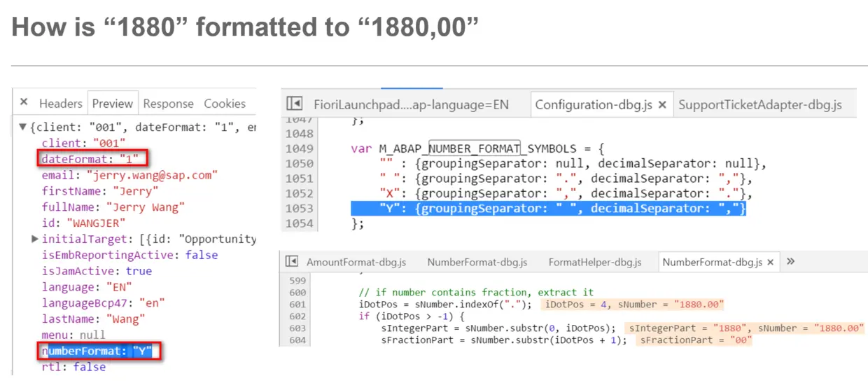Click the sFractionPart substr code line
Screen dimensions: 868x390
click(504, 340)
